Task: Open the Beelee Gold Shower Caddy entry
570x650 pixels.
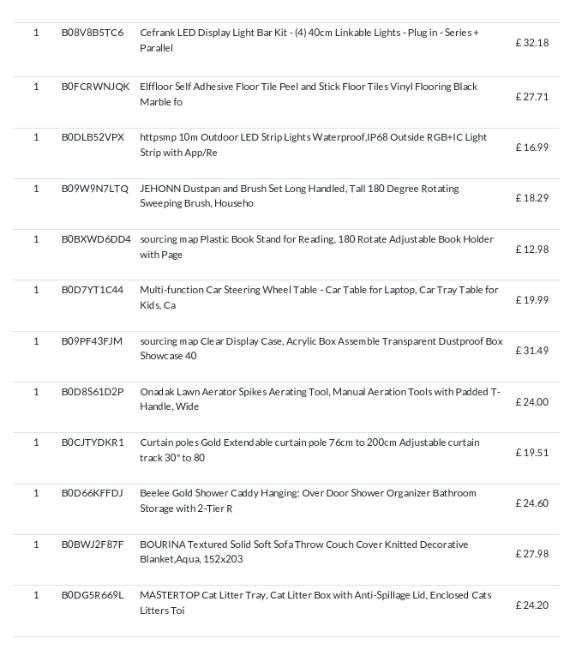Action: 308,500
